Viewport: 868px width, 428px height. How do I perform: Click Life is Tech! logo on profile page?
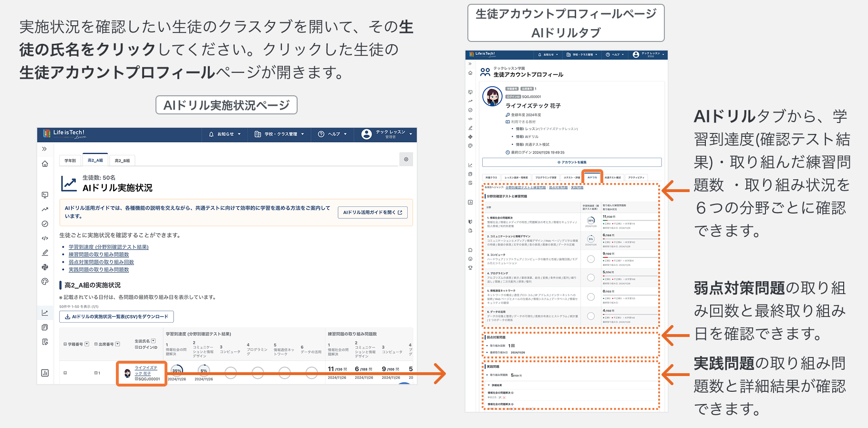coord(482,54)
